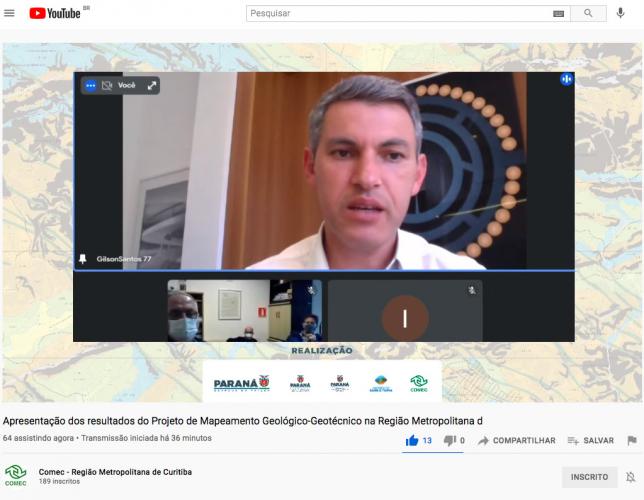
Task: Click the crossed-out camera icon beside Você
Action: coord(108,86)
